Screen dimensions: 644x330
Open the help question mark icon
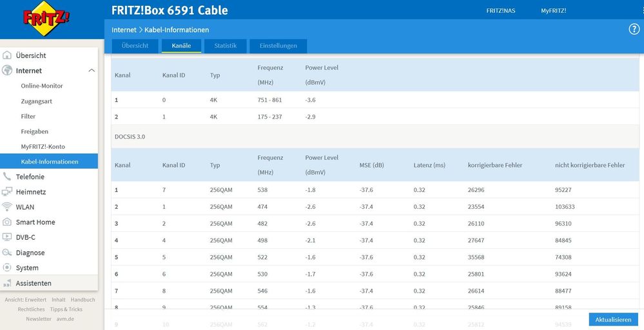coord(634,29)
